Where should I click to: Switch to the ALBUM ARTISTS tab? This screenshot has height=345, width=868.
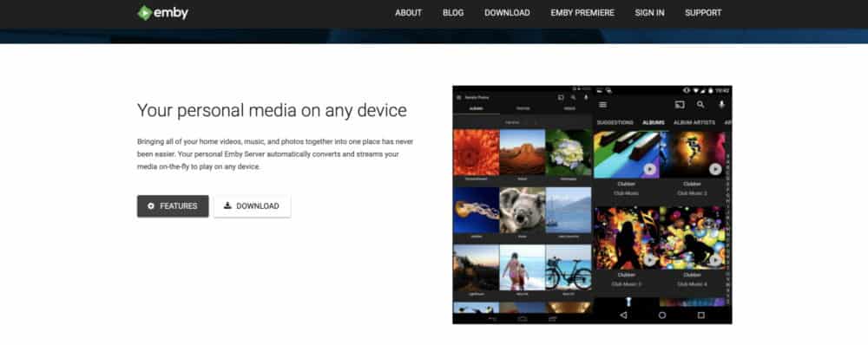point(694,122)
